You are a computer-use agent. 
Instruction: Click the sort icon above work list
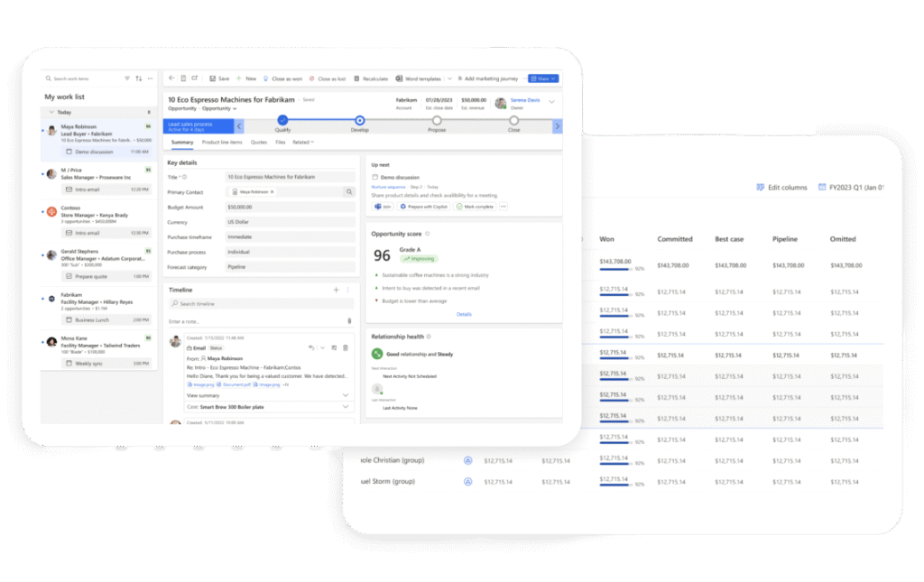(139, 79)
